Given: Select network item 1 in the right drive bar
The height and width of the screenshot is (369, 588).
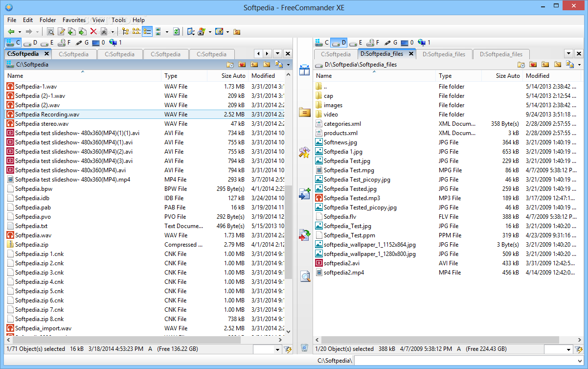Looking at the screenshot, I should [x=425, y=43].
